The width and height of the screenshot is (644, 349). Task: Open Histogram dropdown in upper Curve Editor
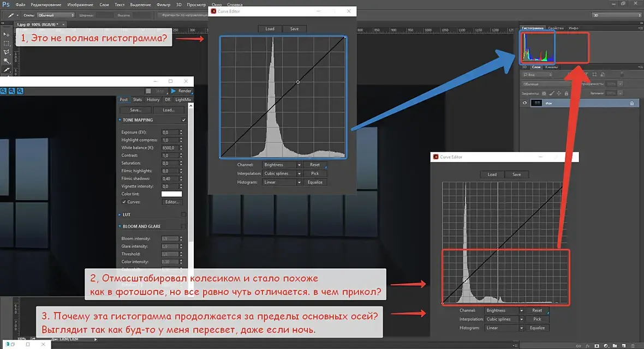(281, 182)
